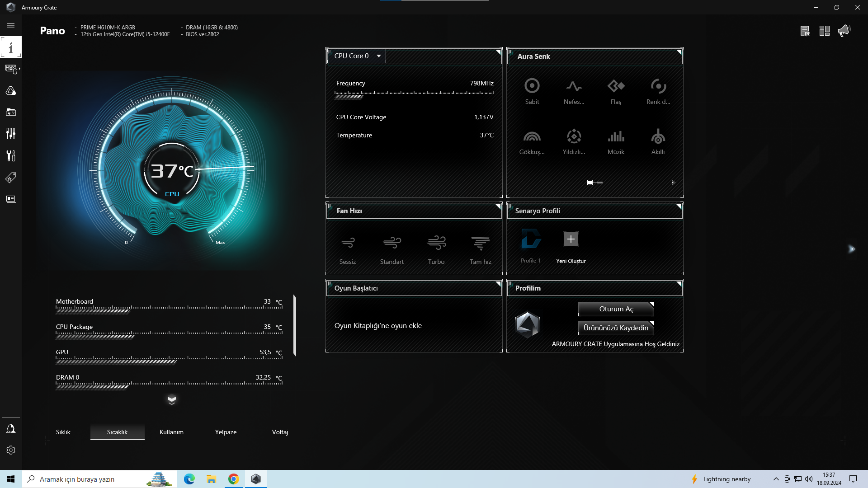This screenshot has width=868, height=488.
Task: Click the volume icon in system tray
Action: tap(809, 479)
